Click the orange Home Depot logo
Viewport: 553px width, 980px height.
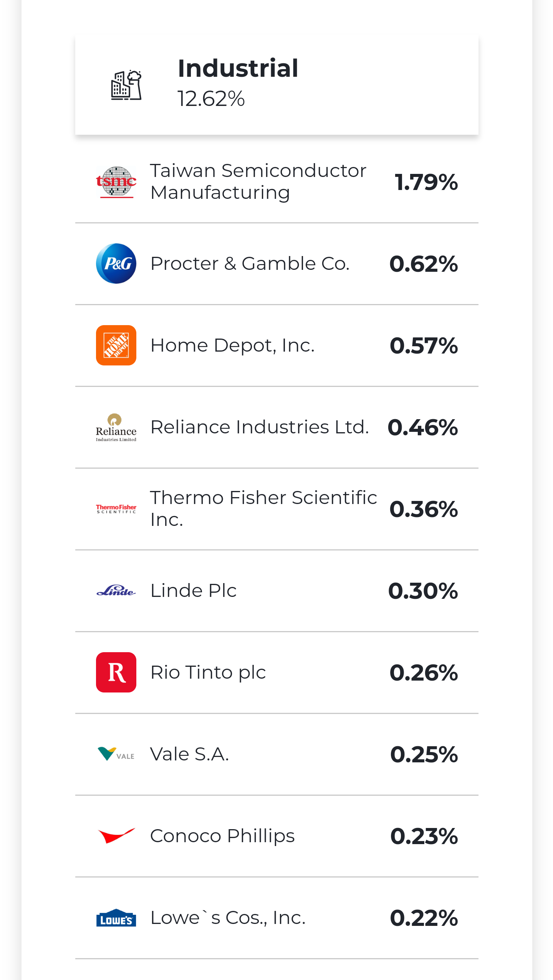pos(116,345)
